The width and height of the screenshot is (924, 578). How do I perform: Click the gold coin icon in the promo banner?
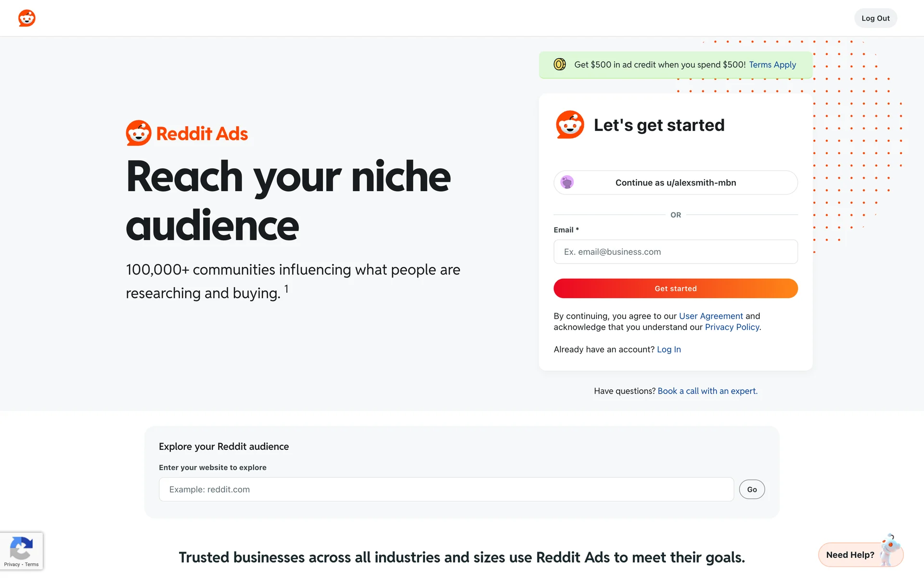coord(560,65)
